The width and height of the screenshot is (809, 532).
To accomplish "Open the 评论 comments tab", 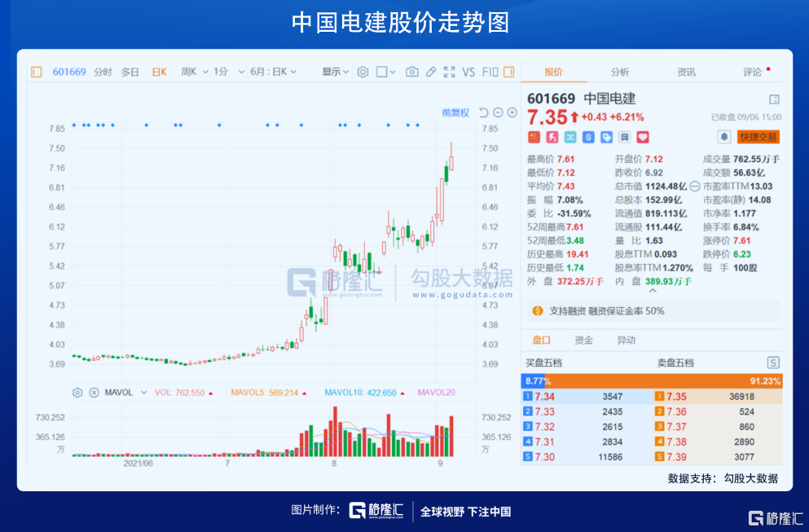I will [752, 72].
